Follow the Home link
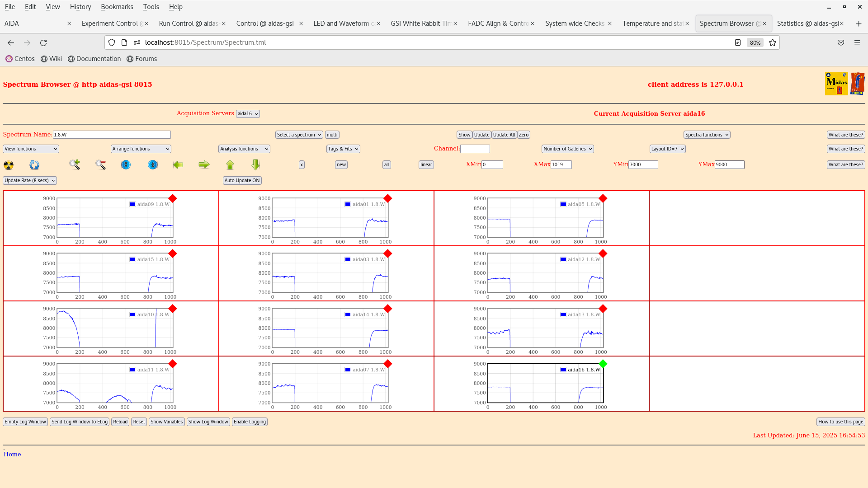 click(12, 454)
